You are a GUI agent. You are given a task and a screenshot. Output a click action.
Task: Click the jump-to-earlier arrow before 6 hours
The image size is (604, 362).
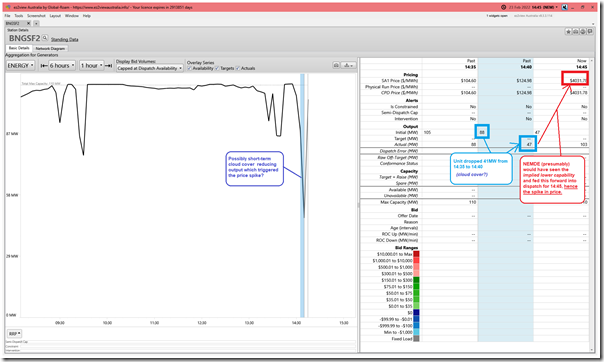point(44,66)
